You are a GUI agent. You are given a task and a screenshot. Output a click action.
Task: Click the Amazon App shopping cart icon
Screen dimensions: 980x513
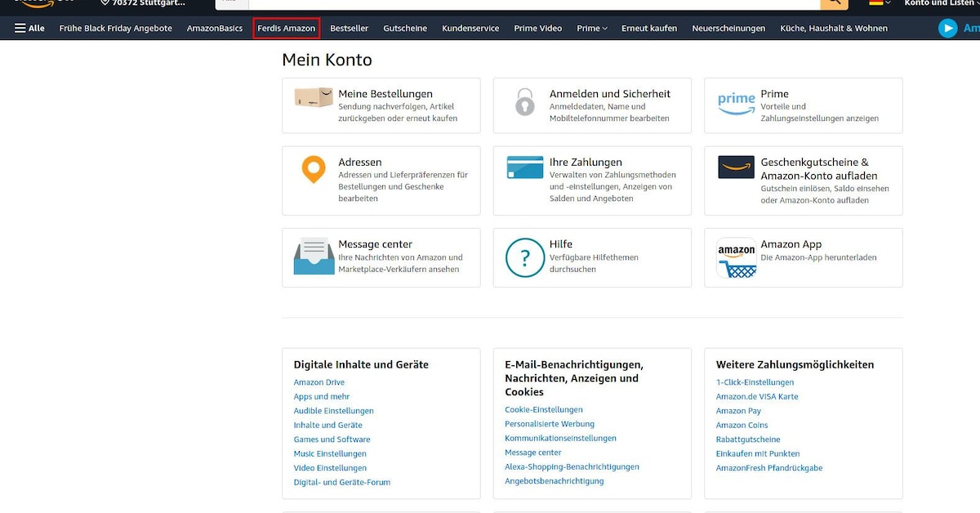point(736,257)
